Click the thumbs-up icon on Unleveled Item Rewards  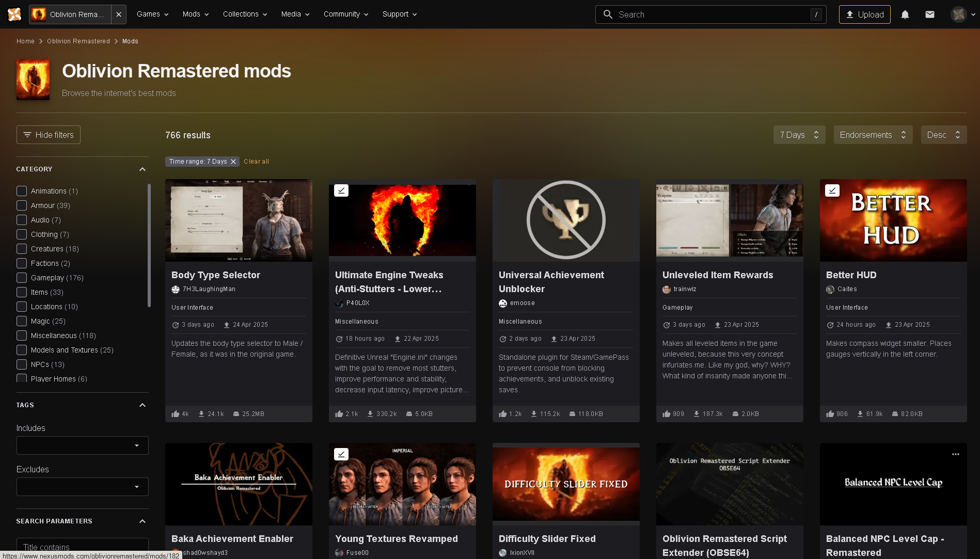pyautogui.click(x=667, y=414)
